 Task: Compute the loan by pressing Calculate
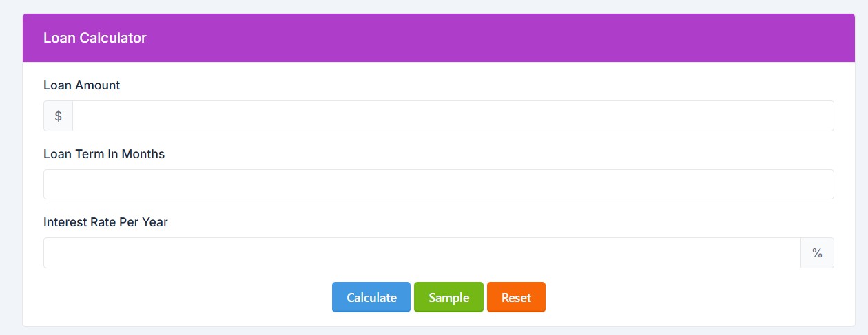[x=371, y=297]
